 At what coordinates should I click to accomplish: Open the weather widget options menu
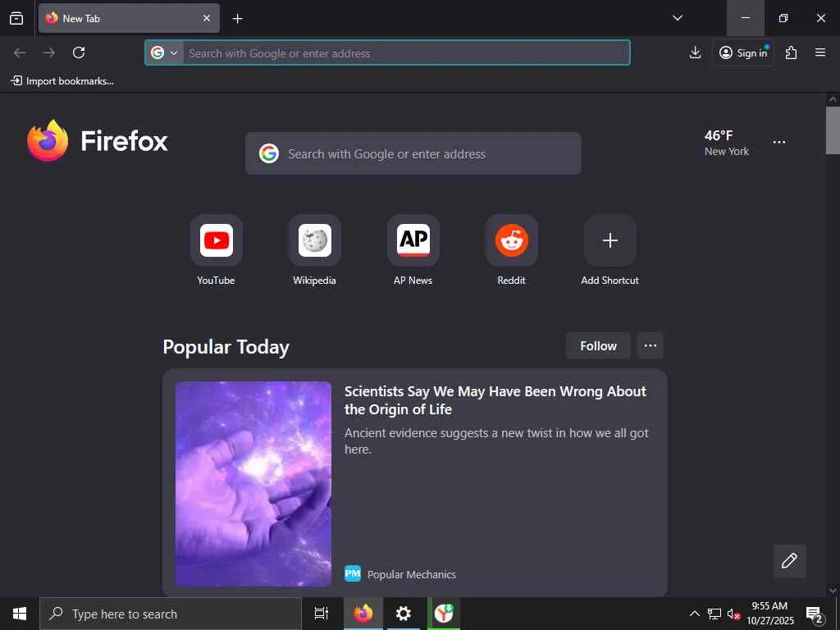coord(779,142)
